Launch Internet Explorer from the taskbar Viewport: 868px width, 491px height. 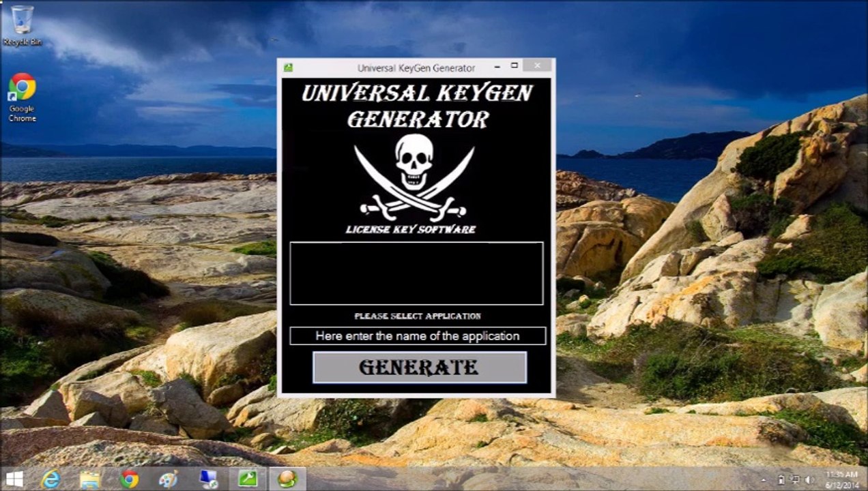tap(50, 479)
